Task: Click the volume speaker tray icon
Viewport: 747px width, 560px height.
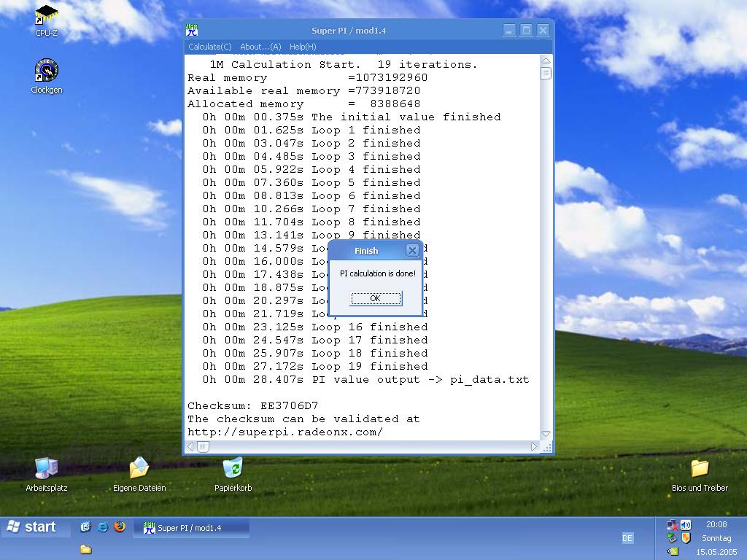Action: pyautogui.click(x=686, y=525)
